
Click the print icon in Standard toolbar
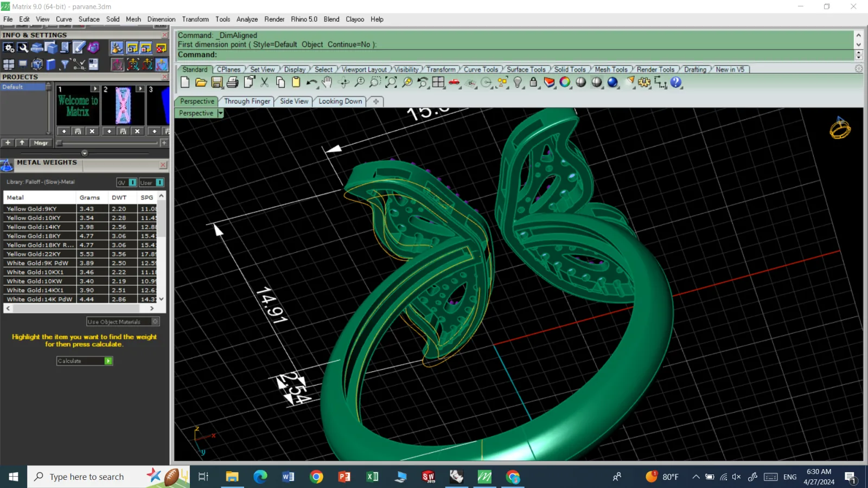(232, 82)
